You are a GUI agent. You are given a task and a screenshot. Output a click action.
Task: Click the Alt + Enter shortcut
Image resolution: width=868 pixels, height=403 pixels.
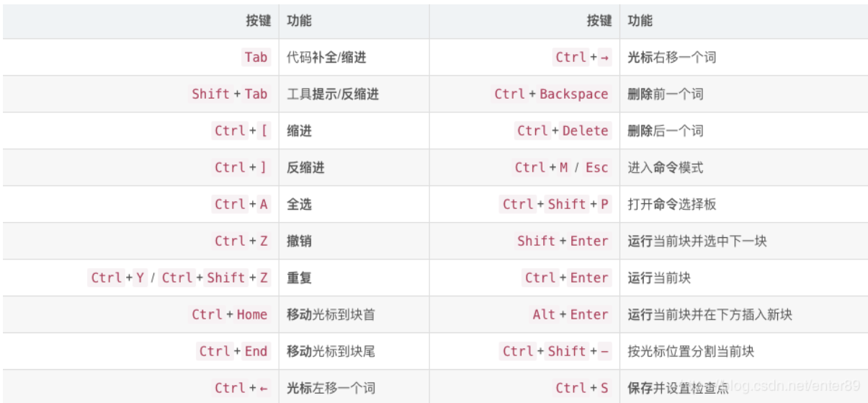click(x=571, y=315)
